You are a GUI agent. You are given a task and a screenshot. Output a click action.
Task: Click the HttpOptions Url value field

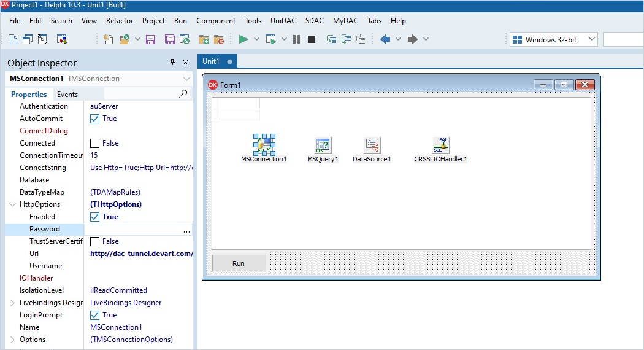(141, 254)
